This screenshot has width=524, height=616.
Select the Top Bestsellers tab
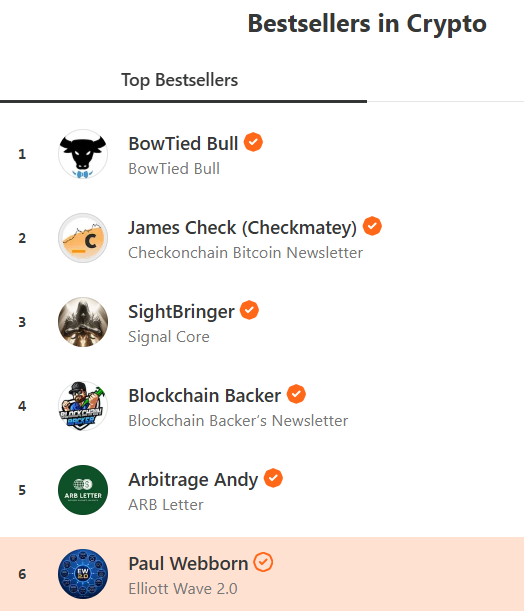(180, 80)
